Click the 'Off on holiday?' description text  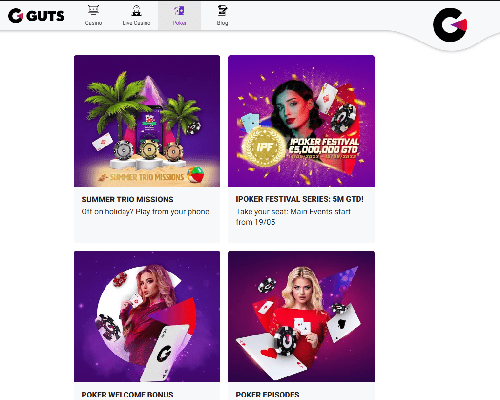[x=145, y=212]
